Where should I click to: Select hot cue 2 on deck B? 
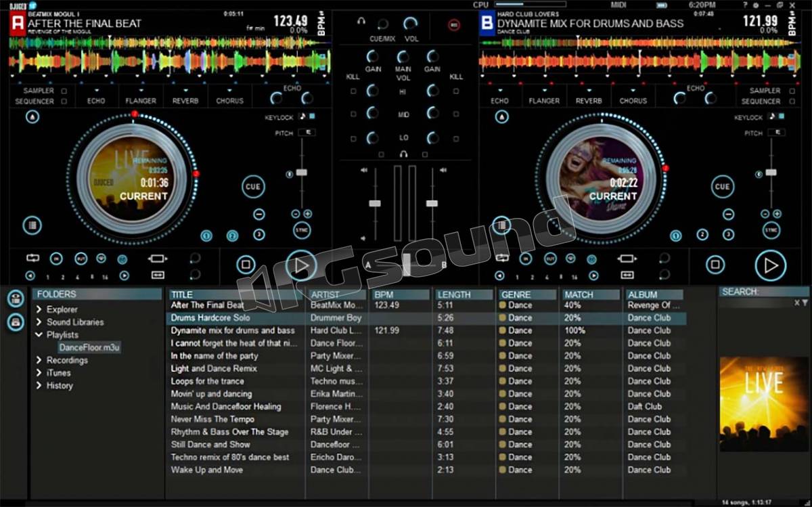[x=702, y=235]
